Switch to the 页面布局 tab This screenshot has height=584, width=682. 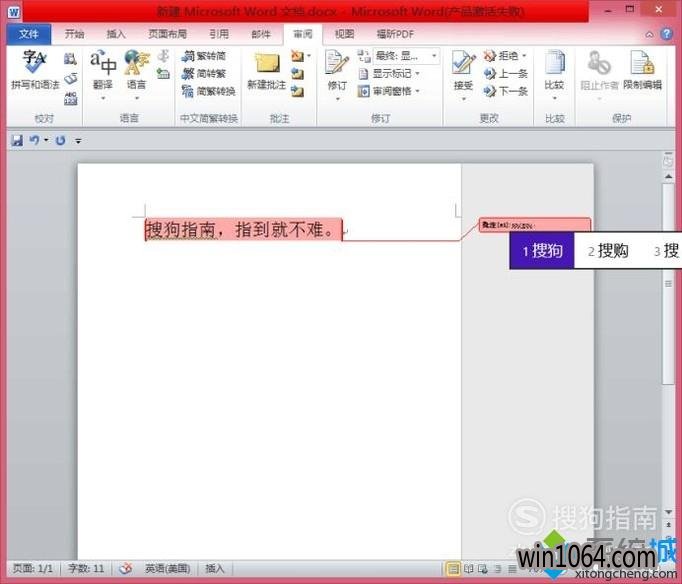tap(167, 34)
